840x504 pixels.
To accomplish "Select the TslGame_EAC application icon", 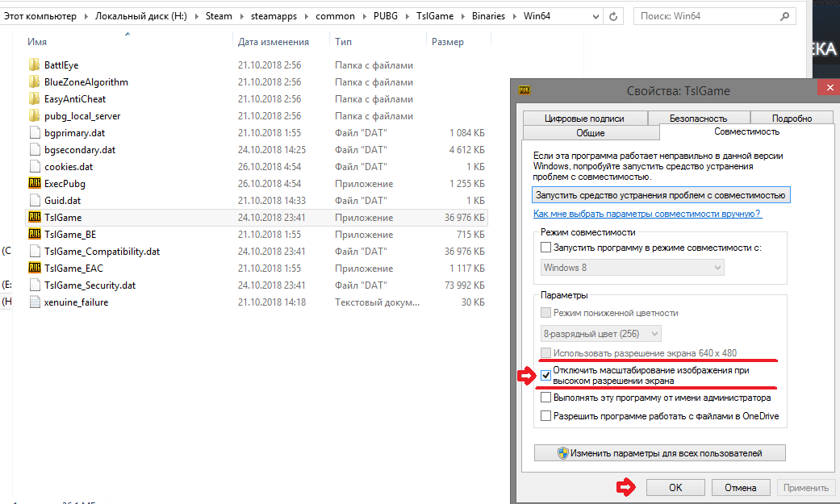I will click(x=34, y=269).
